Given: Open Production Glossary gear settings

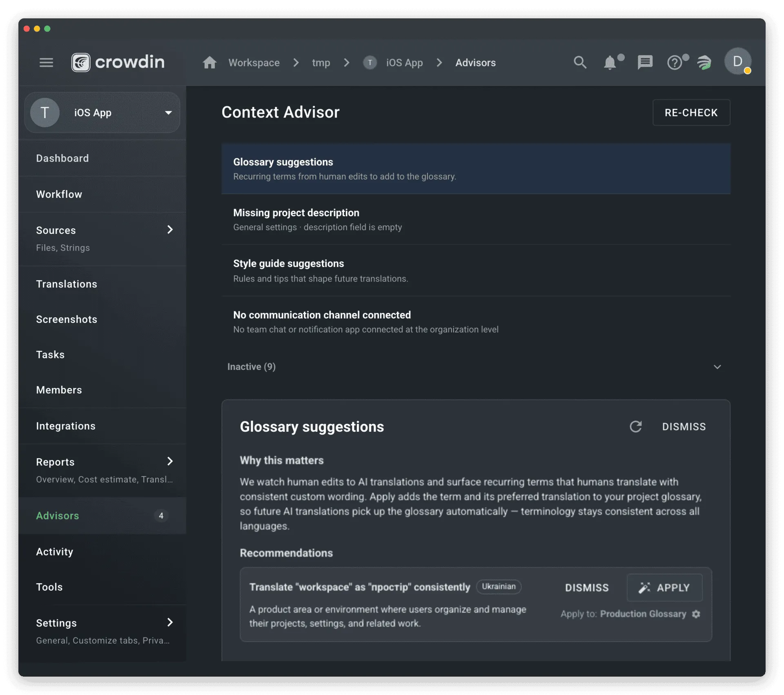Looking at the screenshot, I should [696, 614].
